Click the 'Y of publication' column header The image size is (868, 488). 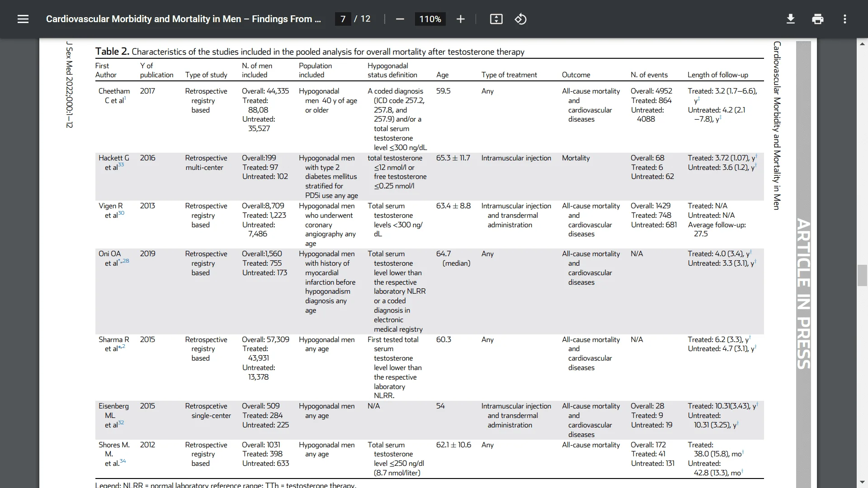(x=156, y=70)
